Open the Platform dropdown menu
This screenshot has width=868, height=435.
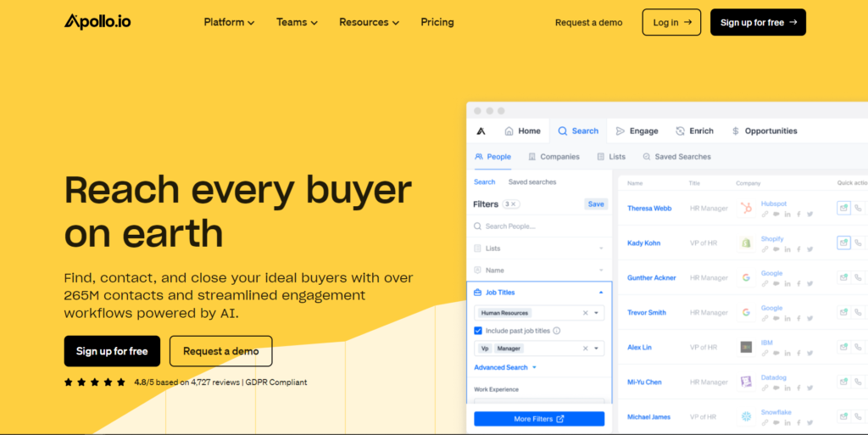229,22
